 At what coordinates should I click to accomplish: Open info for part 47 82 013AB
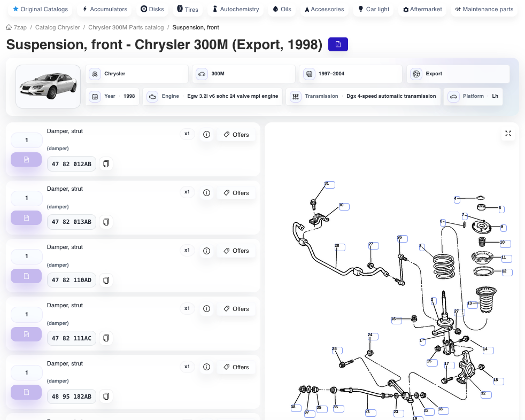(x=206, y=193)
